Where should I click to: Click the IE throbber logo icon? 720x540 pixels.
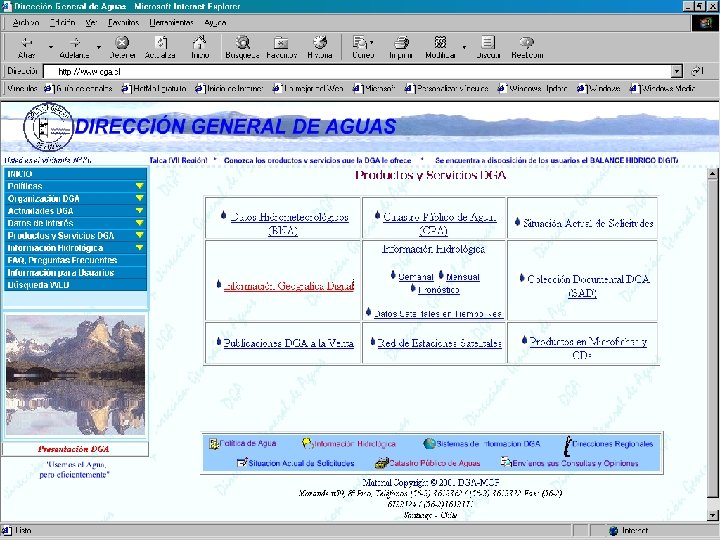tap(705, 23)
